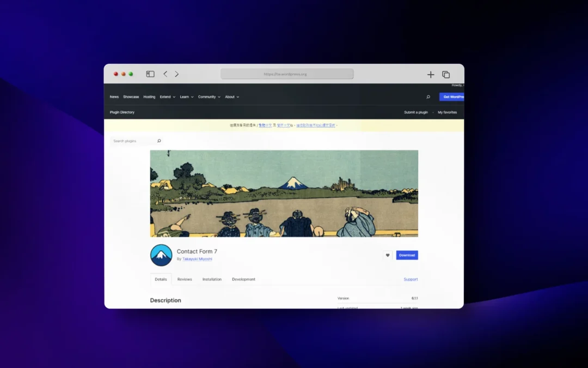Expand the About dropdown menu
588x368 pixels.
(x=232, y=97)
